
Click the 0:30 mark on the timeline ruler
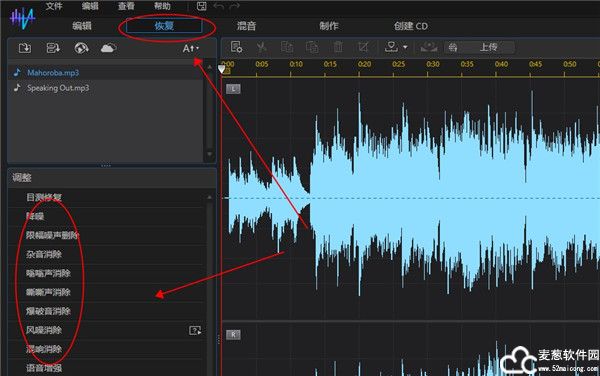click(x=433, y=64)
